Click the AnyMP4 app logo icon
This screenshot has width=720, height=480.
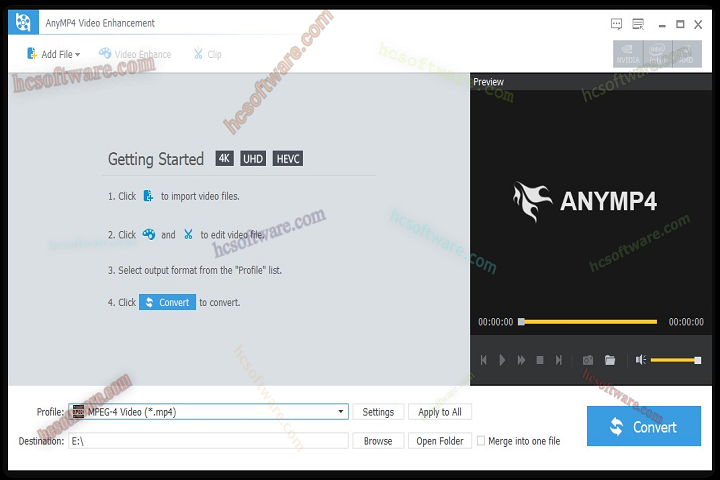pyautogui.click(x=23, y=22)
